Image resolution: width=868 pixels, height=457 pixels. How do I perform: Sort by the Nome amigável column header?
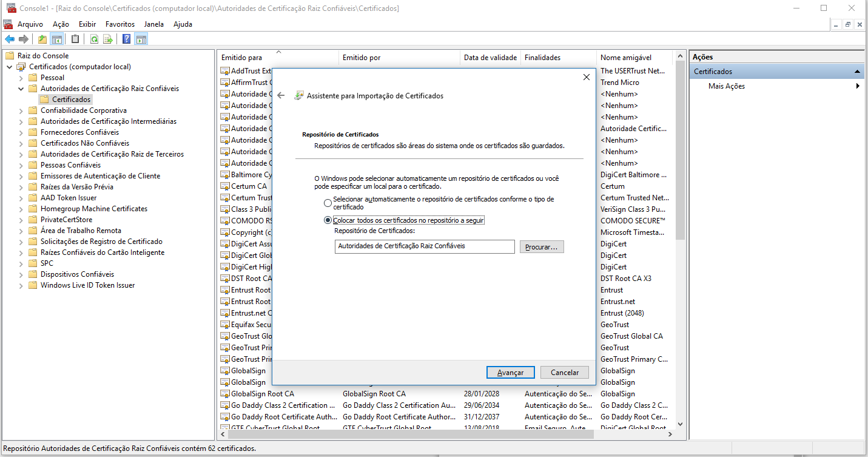[x=634, y=58]
